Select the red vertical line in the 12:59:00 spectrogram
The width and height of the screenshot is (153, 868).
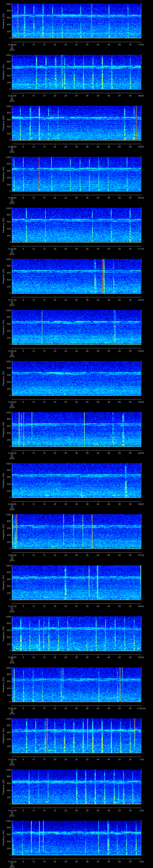120,685
